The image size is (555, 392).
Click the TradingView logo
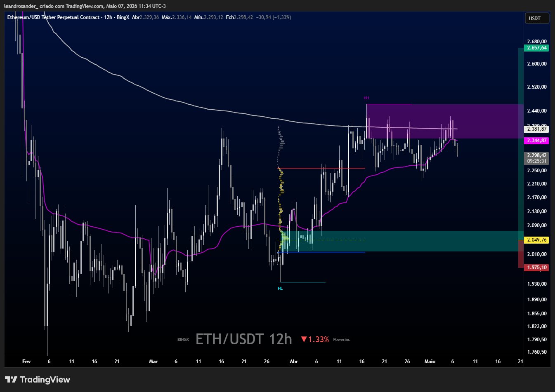(38, 380)
